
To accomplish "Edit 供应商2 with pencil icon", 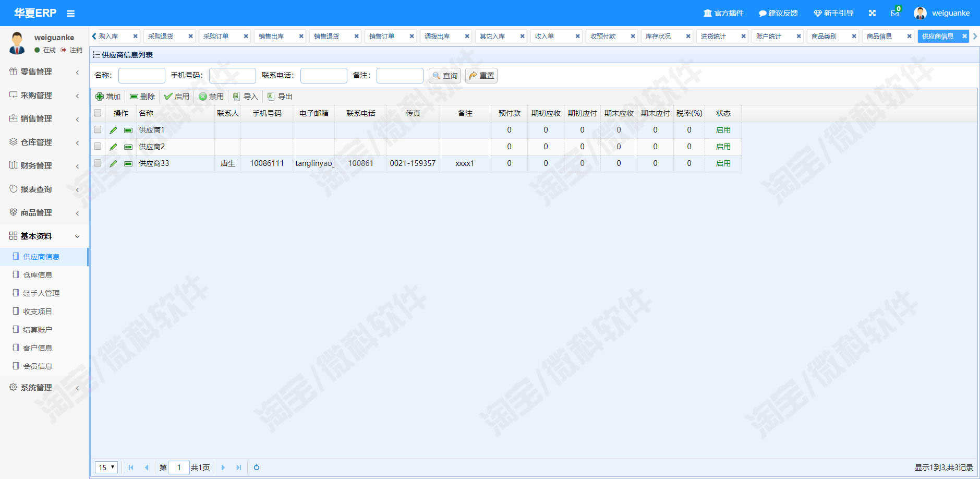I will coord(113,147).
